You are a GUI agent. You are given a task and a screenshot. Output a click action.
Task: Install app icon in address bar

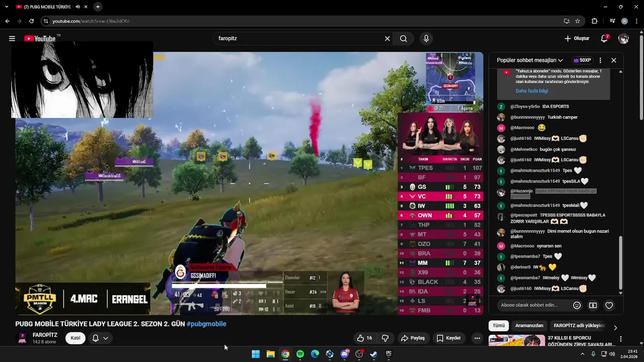click(567, 21)
